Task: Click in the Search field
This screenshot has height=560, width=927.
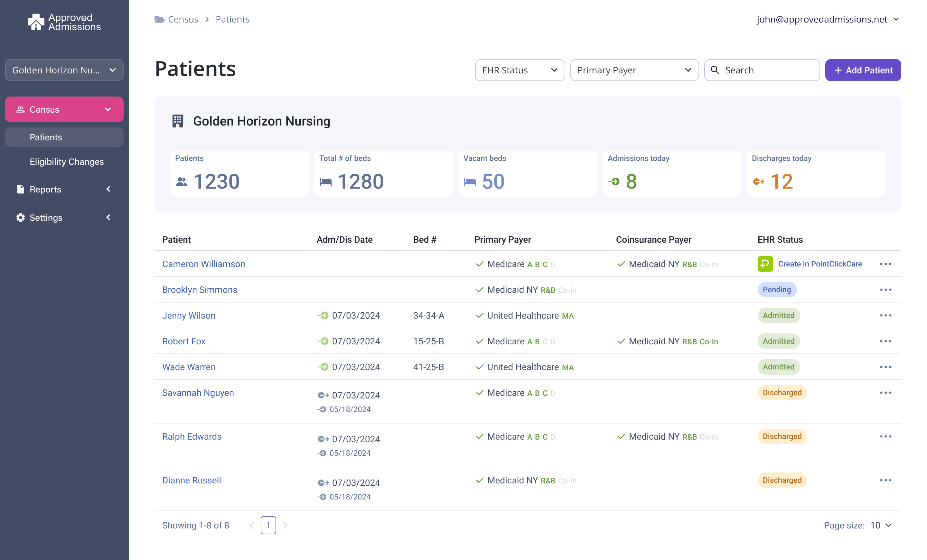Action: [x=762, y=70]
